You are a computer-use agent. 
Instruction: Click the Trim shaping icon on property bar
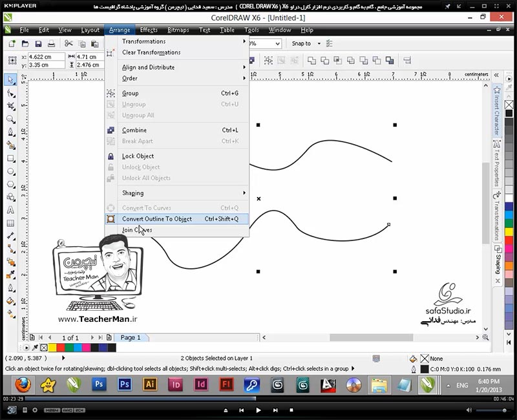(325, 60)
